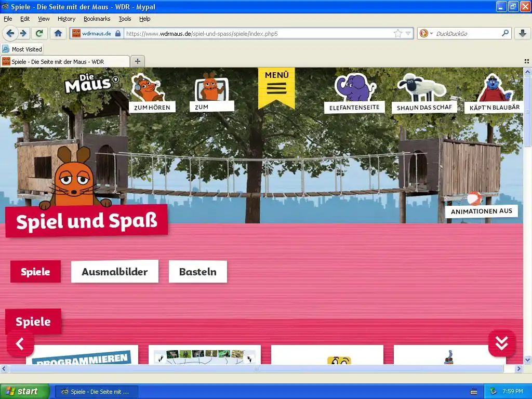This screenshot has width=532, height=399.
Task: Open the PROGRAMMIEREN game thumbnail
Action: 82,355
